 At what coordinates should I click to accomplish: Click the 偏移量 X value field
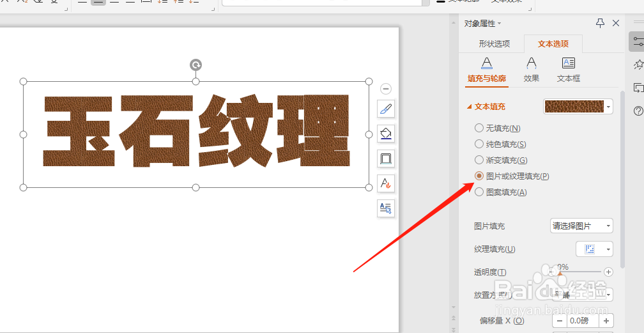tap(583, 321)
